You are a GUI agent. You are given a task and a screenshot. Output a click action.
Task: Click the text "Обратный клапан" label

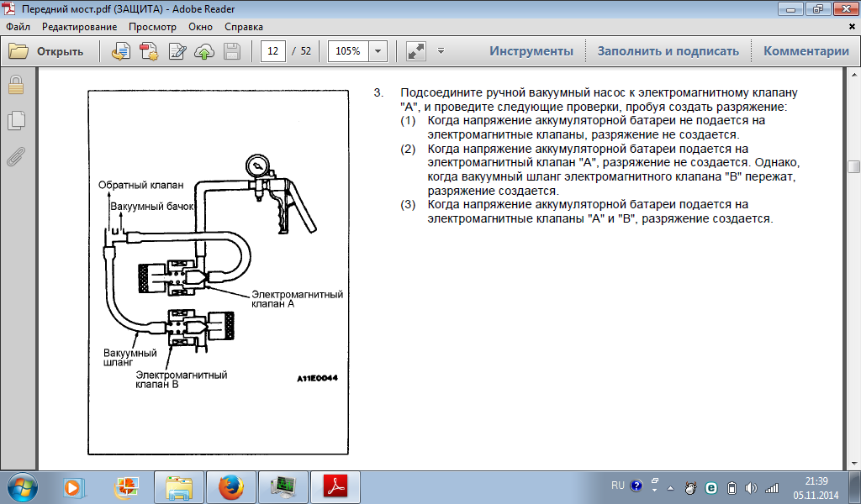tap(141, 185)
